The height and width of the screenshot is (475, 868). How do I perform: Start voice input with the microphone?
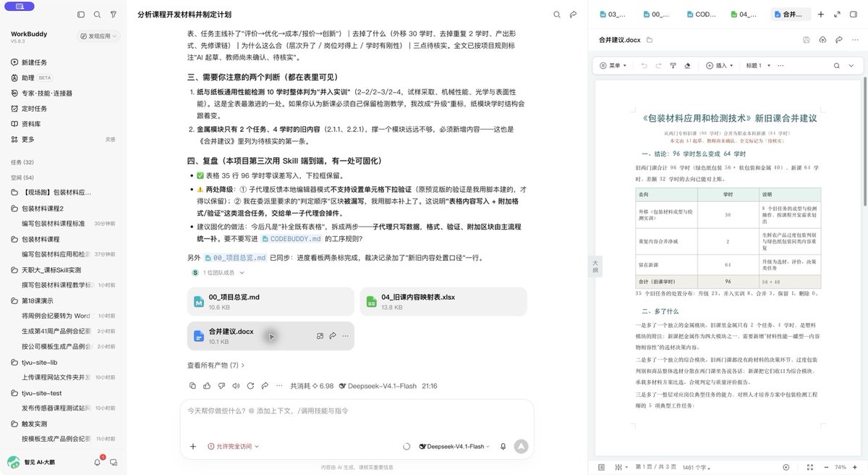[503, 447]
